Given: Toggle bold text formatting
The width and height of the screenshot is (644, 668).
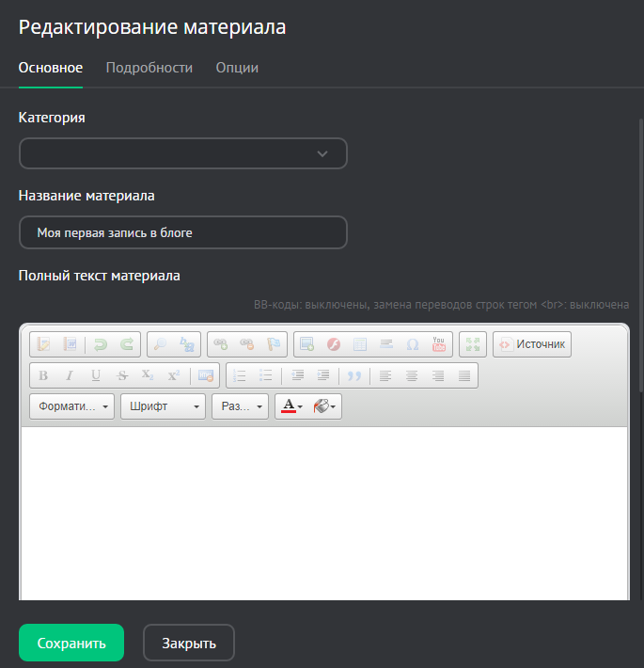Looking at the screenshot, I should pos(43,375).
